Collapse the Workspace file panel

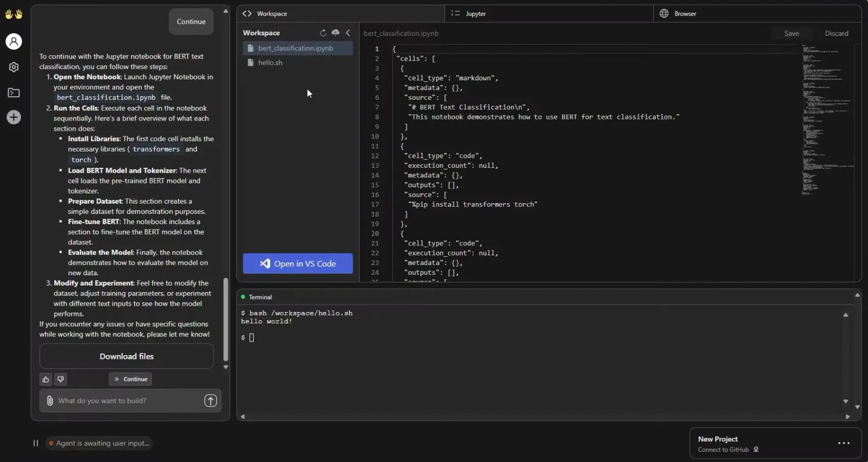348,33
